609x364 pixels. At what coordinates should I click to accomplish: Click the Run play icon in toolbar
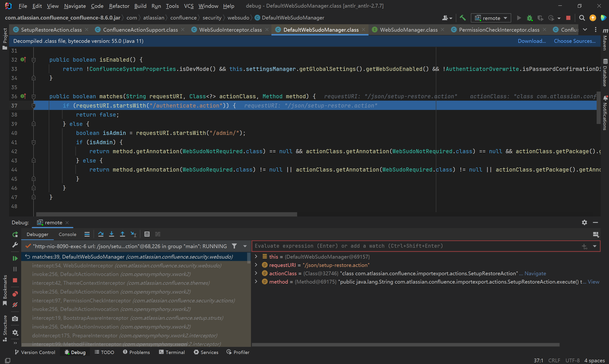[519, 18]
